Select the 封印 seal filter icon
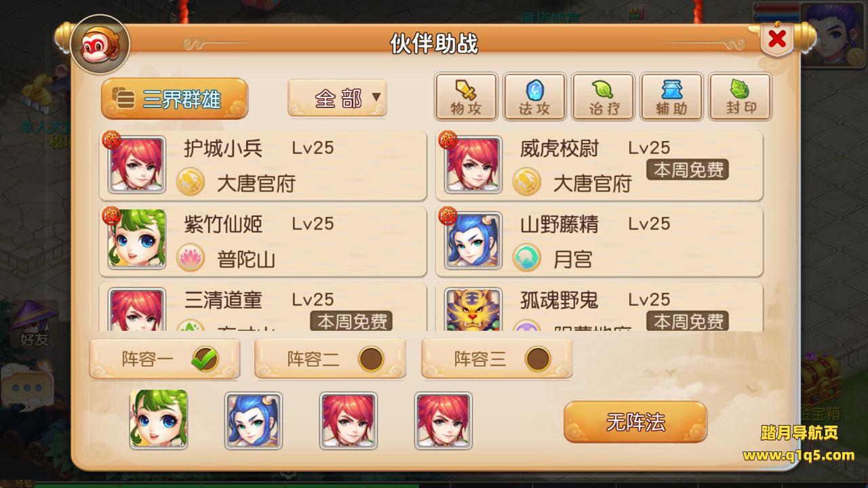 (740, 97)
